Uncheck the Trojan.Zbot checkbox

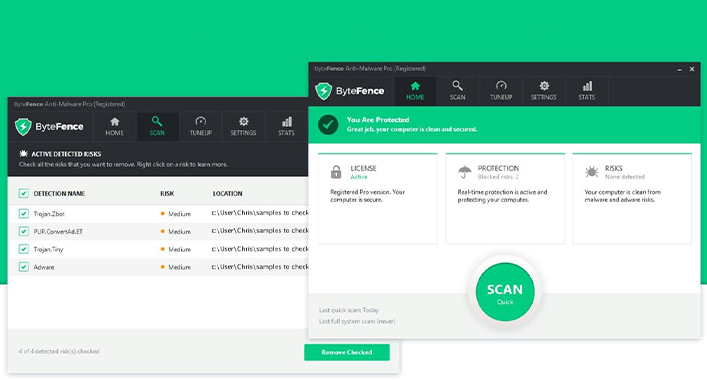(23, 214)
